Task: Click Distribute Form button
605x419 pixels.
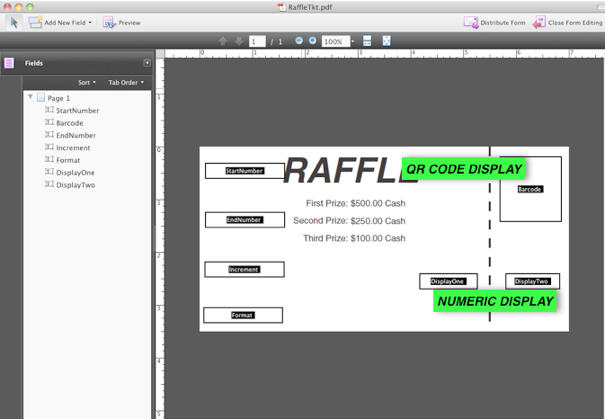Action: (x=495, y=23)
